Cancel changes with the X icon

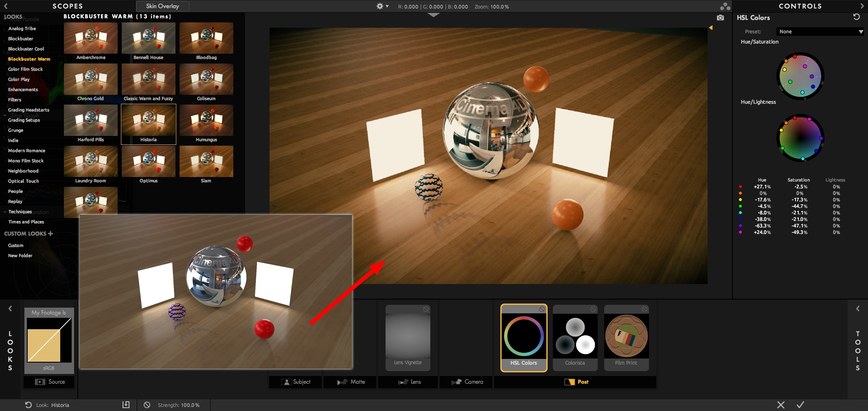point(780,405)
